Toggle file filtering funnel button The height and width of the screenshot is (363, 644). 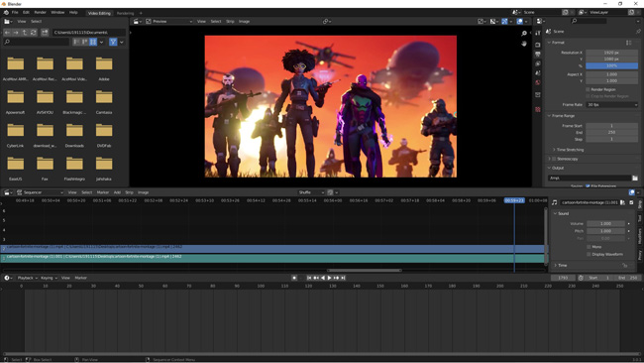[x=113, y=42]
